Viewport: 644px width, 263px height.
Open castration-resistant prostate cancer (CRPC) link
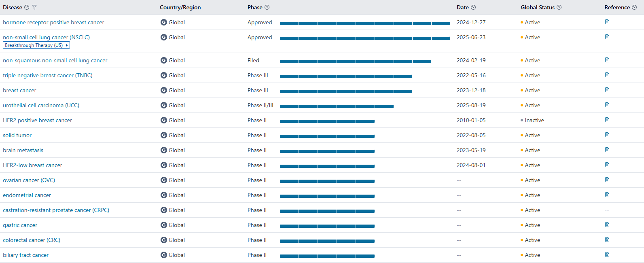(56, 210)
